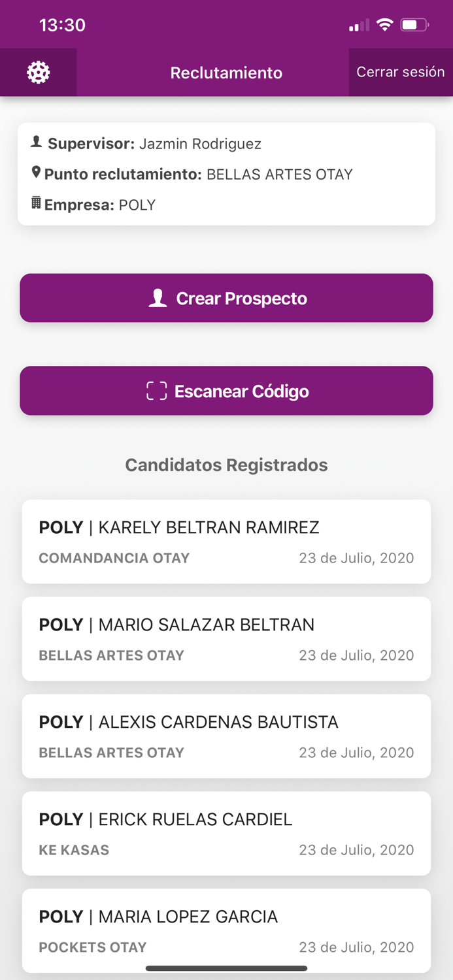Open settings via the gear icon
This screenshot has height=980, width=453.
tap(38, 73)
